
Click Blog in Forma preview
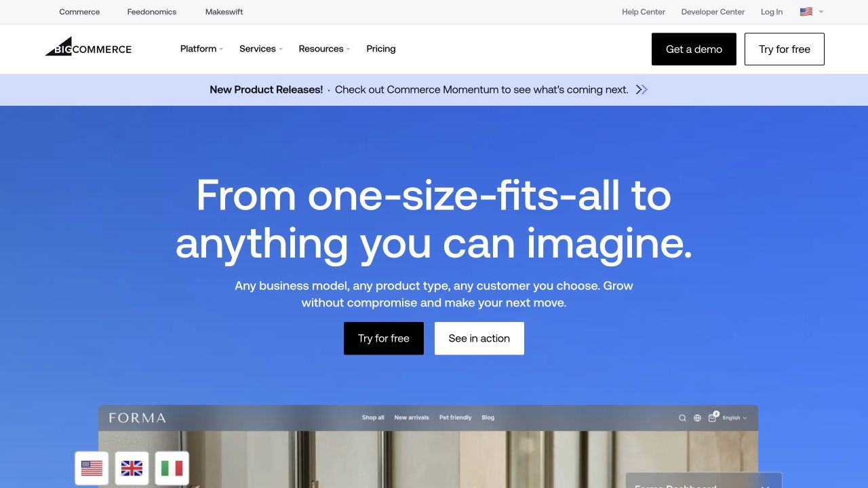[488, 418]
